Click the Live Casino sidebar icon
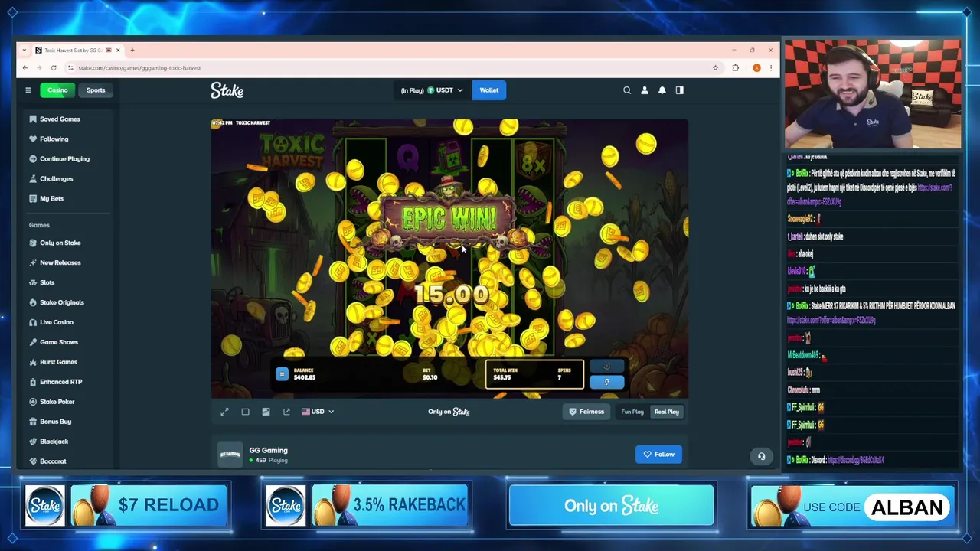 pyautogui.click(x=33, y=322)
